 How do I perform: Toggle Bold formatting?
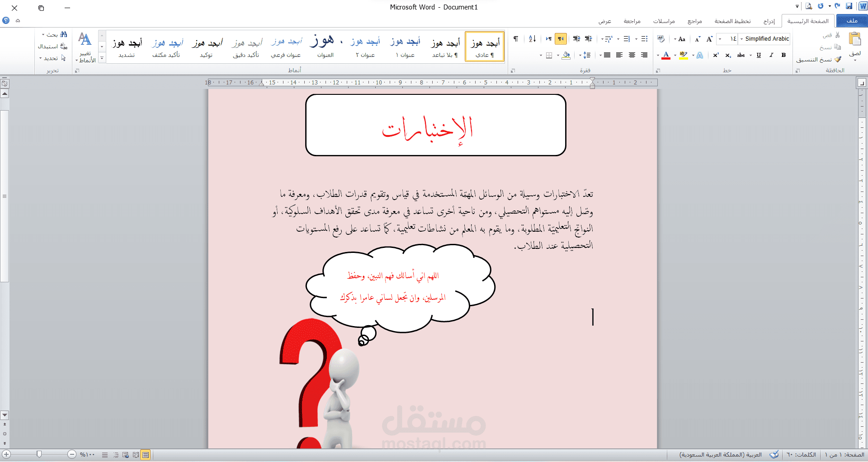coord(783,55)
